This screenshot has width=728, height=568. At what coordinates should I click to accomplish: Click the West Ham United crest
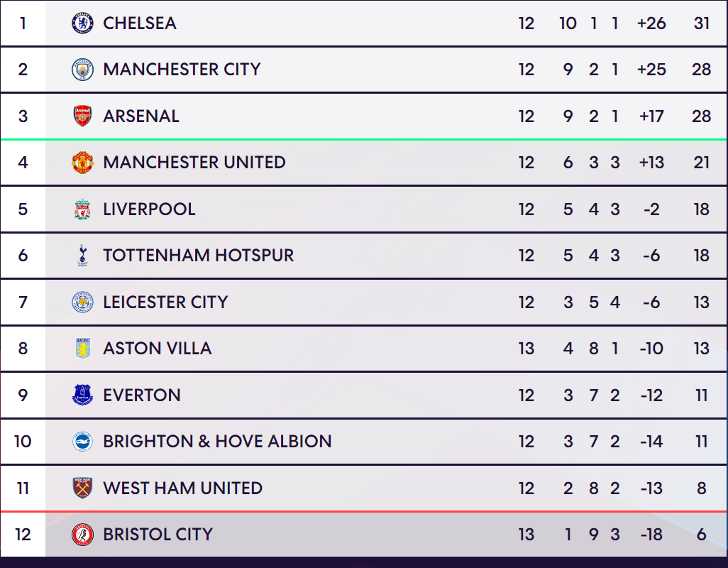(82, 488)
